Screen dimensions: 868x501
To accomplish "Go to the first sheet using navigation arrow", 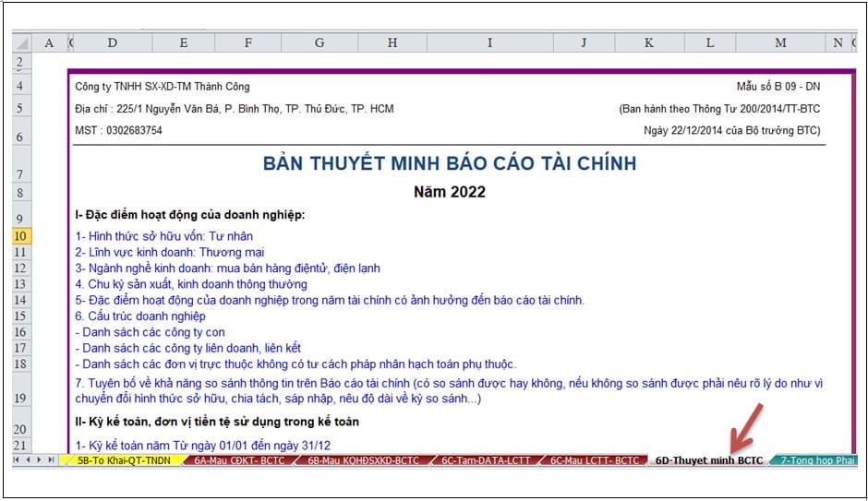I will (18, 459).
